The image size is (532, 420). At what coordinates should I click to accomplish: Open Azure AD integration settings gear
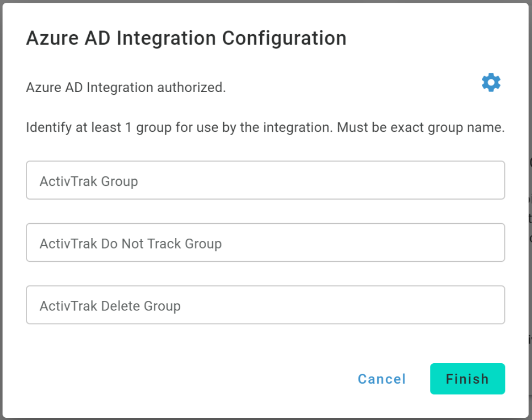click(491, 83)
